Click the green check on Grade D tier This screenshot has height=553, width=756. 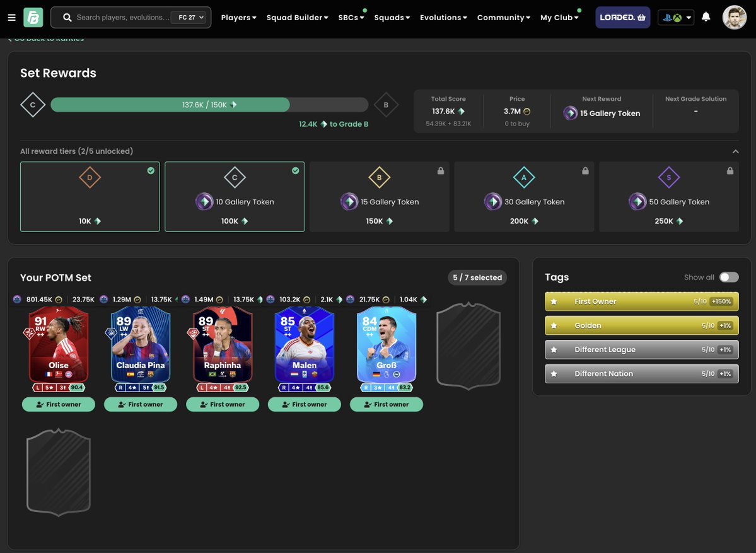tap(151, 171)
